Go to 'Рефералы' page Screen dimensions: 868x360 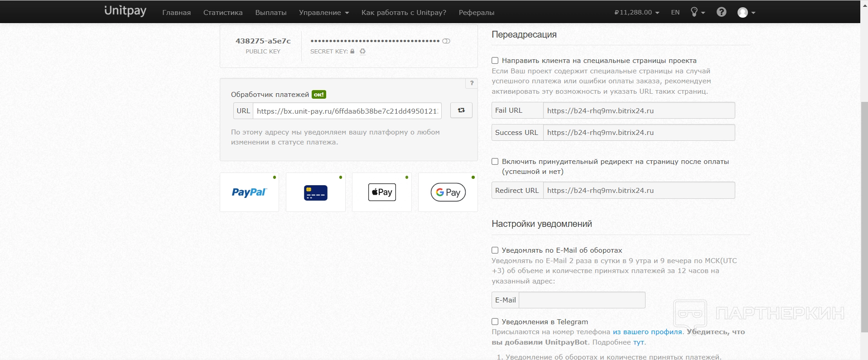point(477,13)
